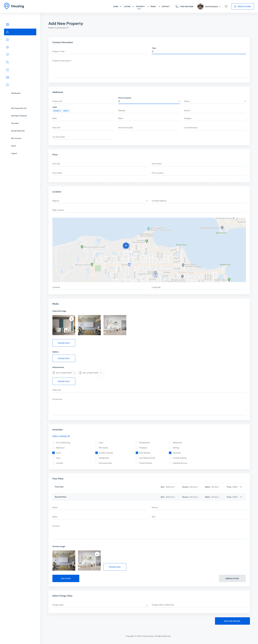Click the Property Title input field
Image resolution: width=258 pixels, height=644 pixels.
[x=100, y=52]
